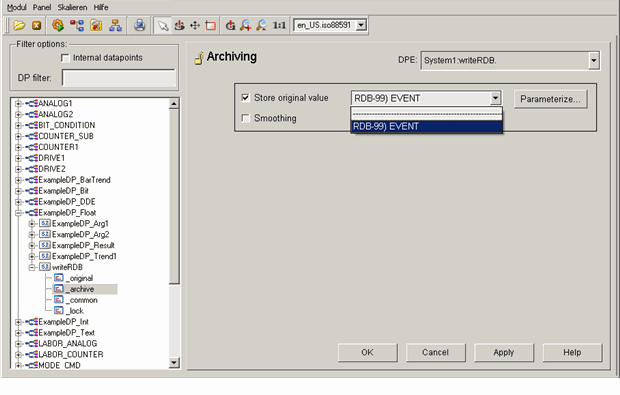
Task: Click the _common config icon
Action: coord(59,300)
